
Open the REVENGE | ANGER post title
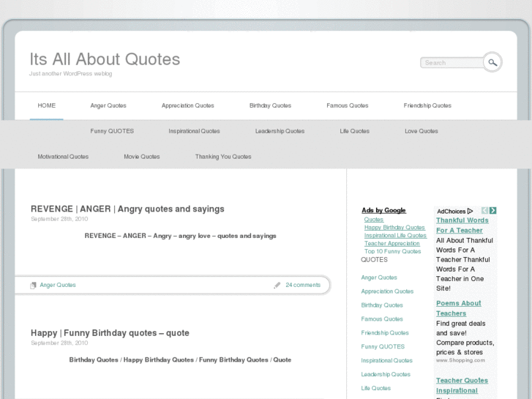(127, 209)
